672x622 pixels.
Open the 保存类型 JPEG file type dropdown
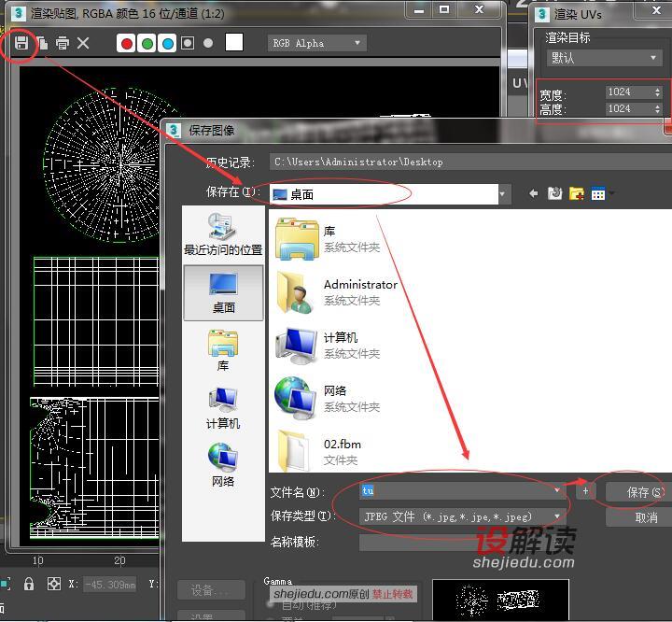coord(462,516)
